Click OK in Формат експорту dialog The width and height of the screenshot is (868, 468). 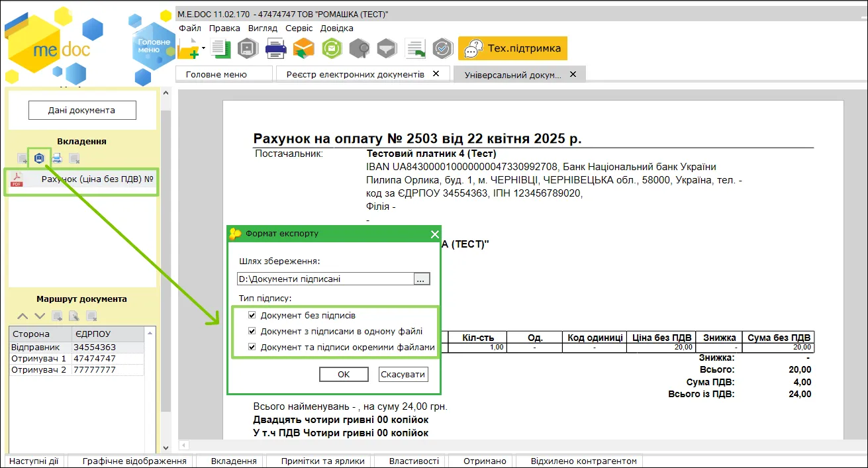pos(344,374)
